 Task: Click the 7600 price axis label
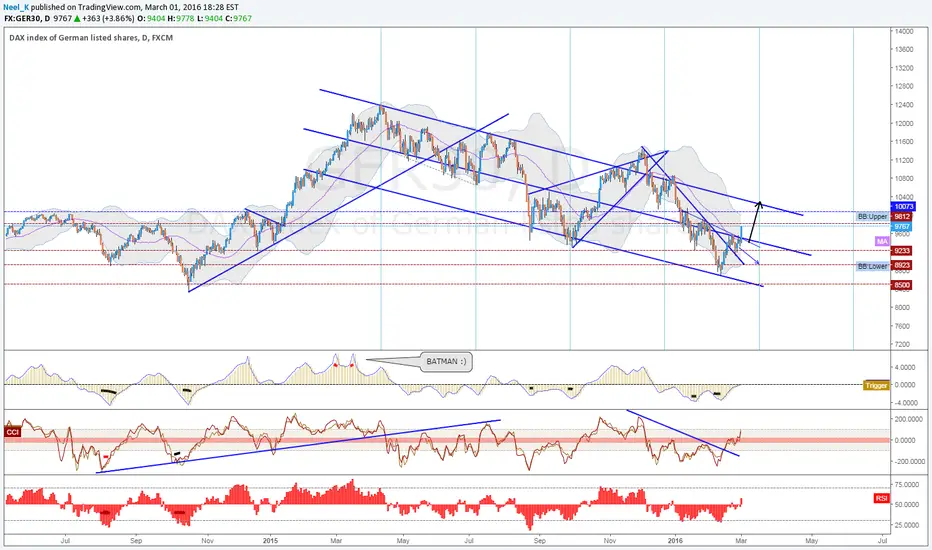click(903, 326)
